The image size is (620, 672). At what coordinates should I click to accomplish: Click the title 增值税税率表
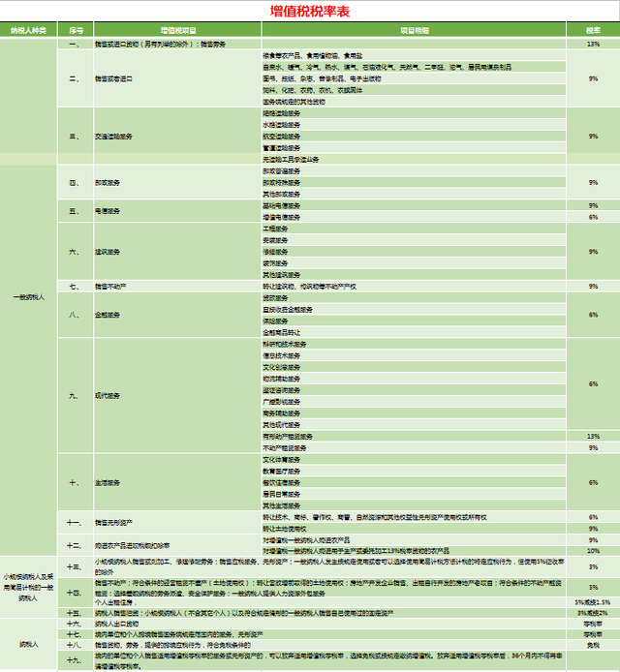click(310, 12)
